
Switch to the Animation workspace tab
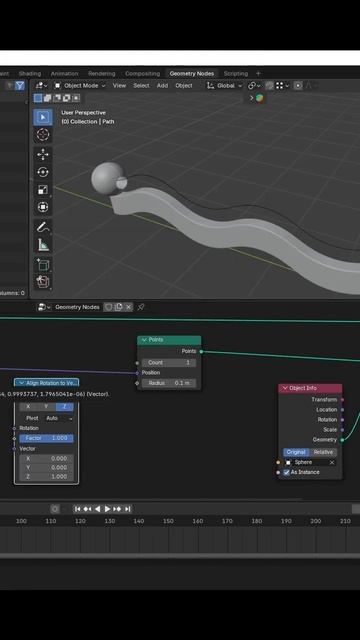coord(64,73)
